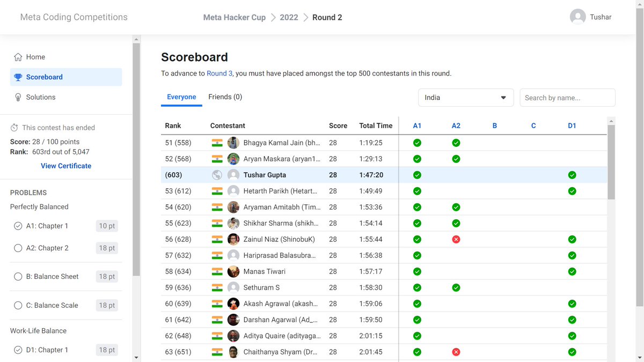Click the scoreboard table scrollbar thumb

click(611, 163)
